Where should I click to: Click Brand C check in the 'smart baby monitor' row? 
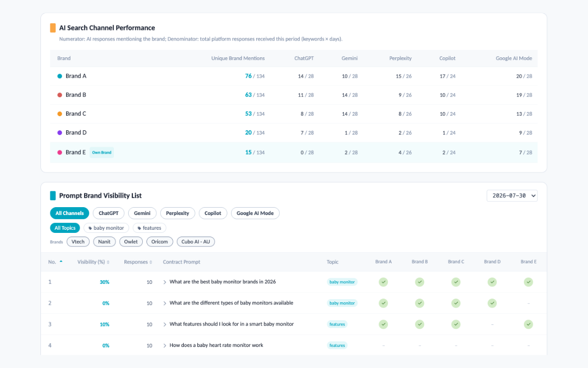pyautogui.click(x=456, y=324)
